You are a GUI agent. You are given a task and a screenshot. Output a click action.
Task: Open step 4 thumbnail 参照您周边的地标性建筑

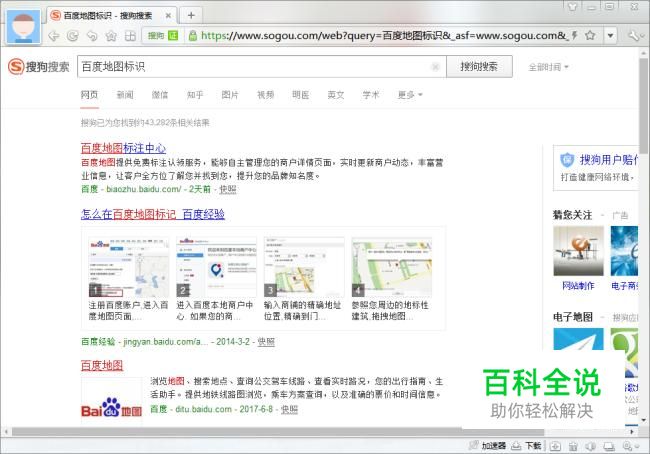(x=391, y=267)
